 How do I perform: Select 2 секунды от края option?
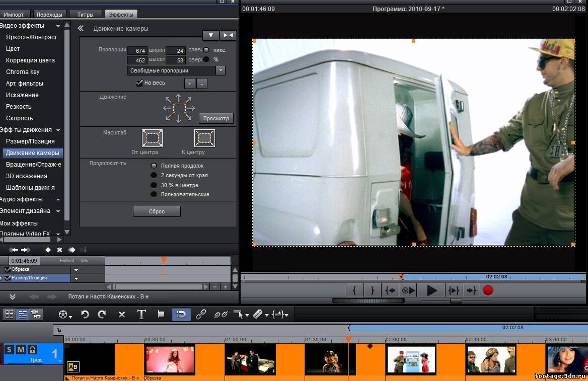[x=154, y=175]
